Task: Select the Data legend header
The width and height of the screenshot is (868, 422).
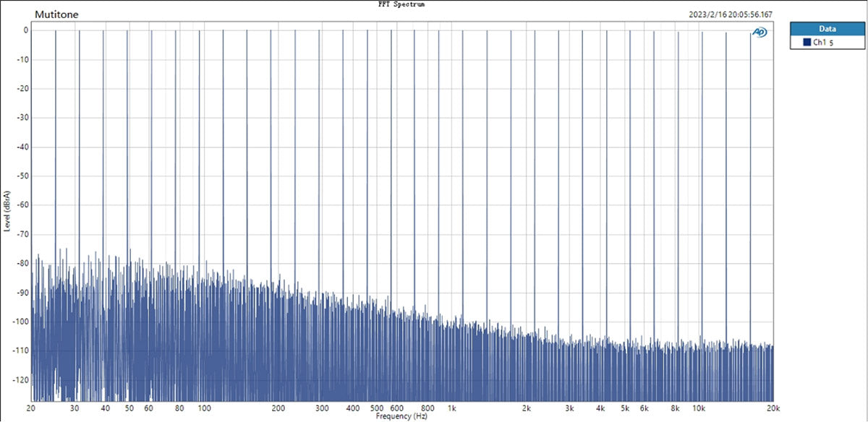Action: coord(827,29)
